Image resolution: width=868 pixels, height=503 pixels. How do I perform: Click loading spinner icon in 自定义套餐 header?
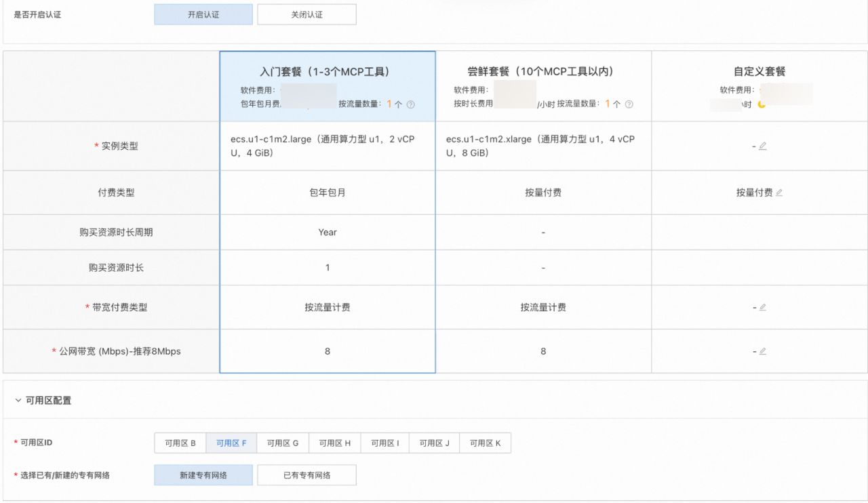click(x=762, y=104)
